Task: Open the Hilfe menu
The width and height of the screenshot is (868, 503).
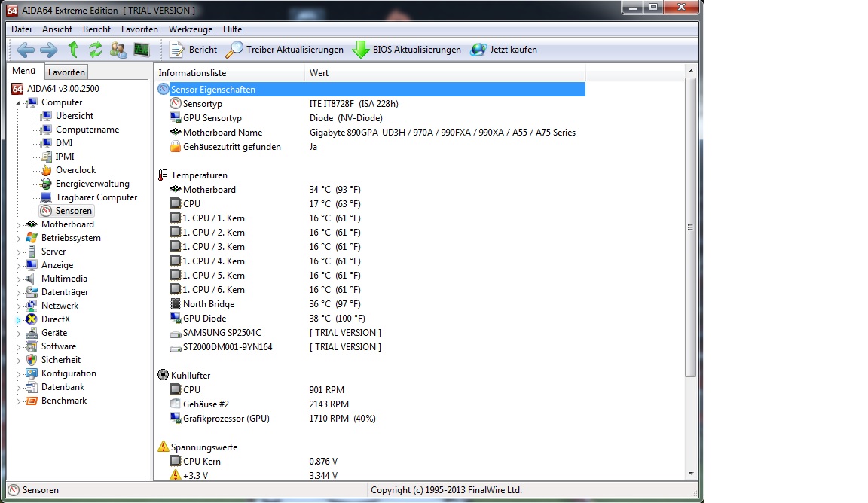Action: point(233,29)
